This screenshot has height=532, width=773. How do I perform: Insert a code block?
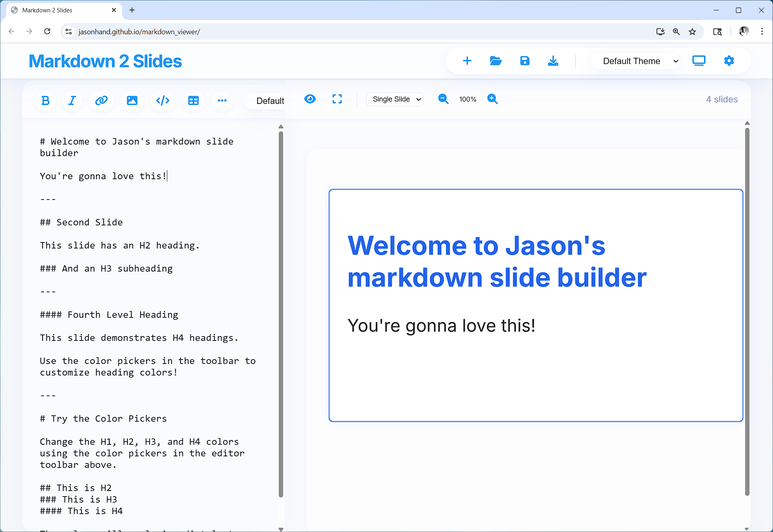163,101
